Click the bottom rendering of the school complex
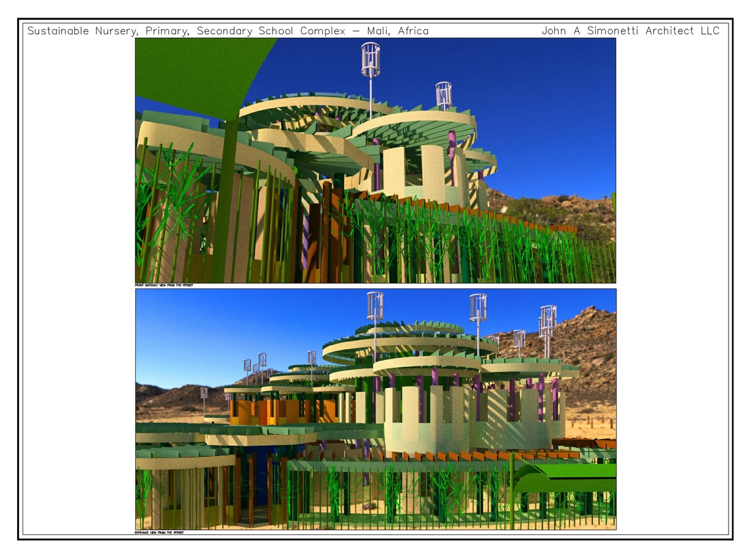This screenshot has height=549, width=756. (x=376, y=409)
